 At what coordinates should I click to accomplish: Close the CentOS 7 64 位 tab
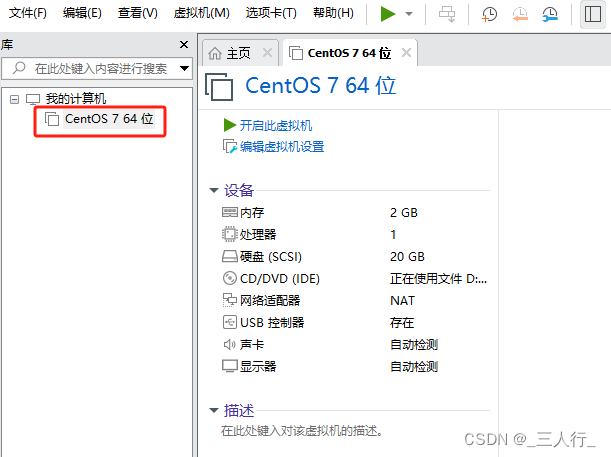click(x=406, y=52)
